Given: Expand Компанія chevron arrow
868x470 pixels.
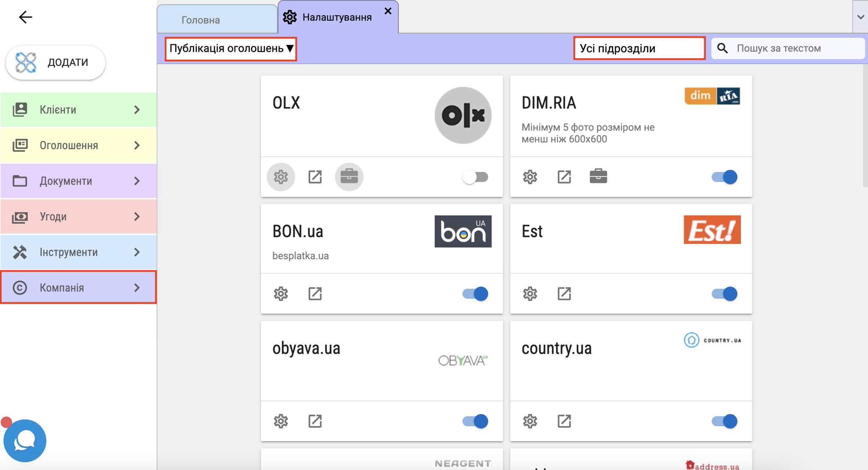Looking at the screenshot, I should click(x=137, y=288).
